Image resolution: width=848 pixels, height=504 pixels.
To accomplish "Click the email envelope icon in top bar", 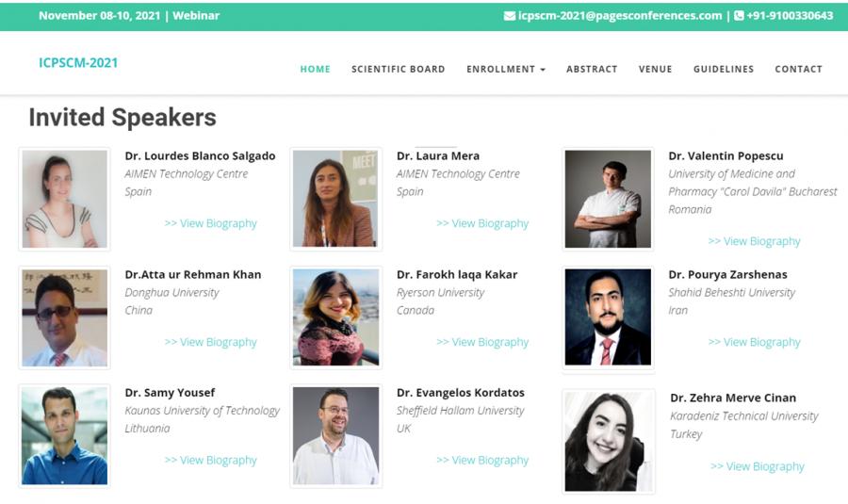I will pos(510,16).
